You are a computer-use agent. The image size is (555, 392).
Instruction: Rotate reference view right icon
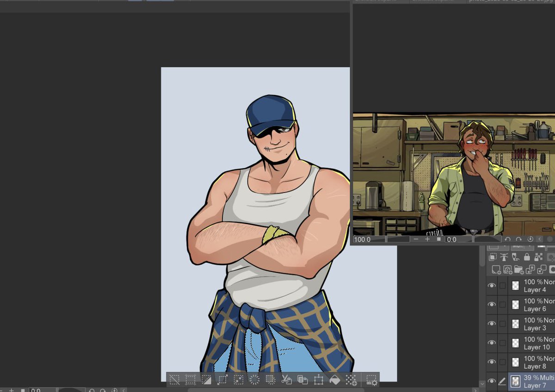tap(519, 239)
